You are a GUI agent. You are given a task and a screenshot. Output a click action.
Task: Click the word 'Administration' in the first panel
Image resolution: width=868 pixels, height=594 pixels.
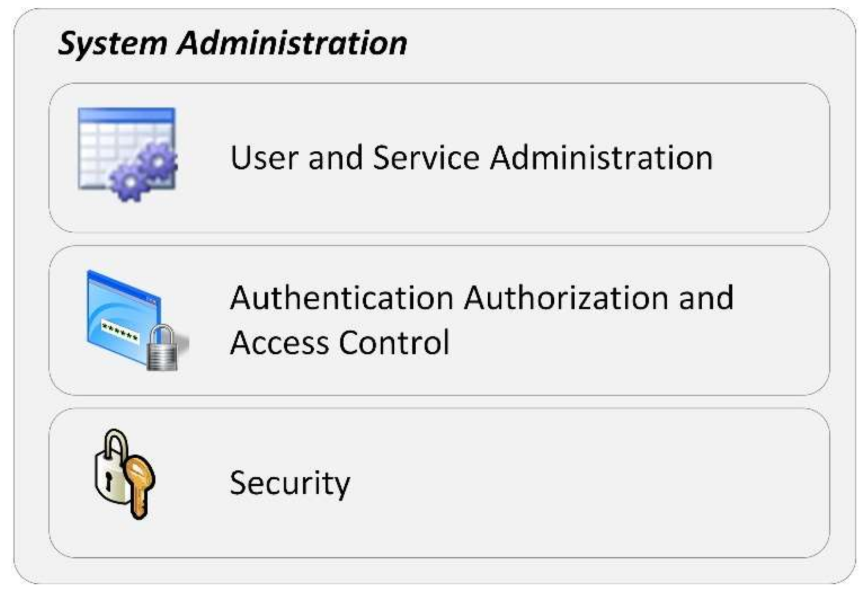(x=601, y=158)
